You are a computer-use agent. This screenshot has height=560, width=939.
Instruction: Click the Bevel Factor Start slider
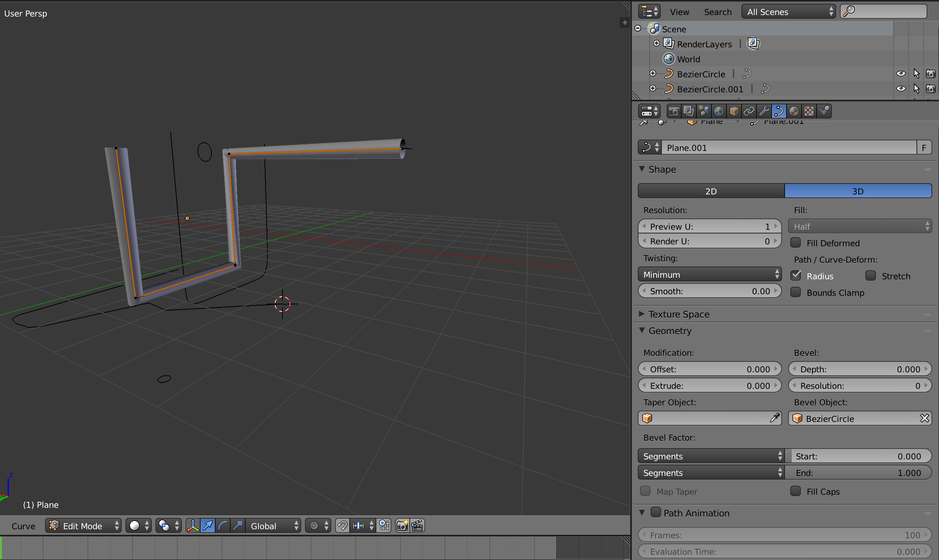pos(858,456)
